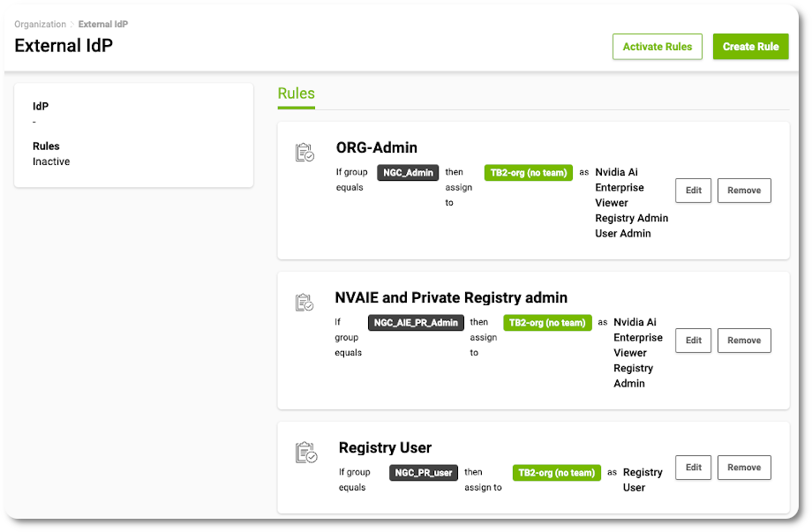Edit the ORG-Admin rule
This screenshot has width=812, height=532.
693,191
